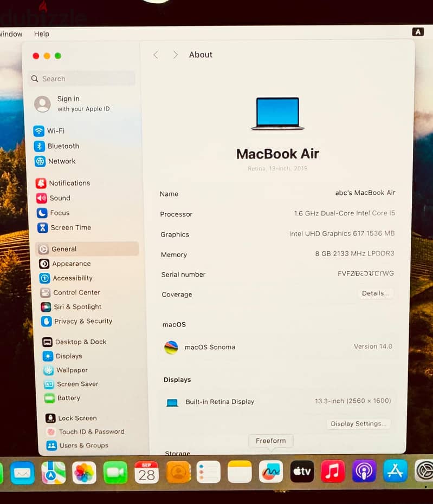Open Display Settings button
The height and width of the screenshot is (504, 433).
coord(358,424)
